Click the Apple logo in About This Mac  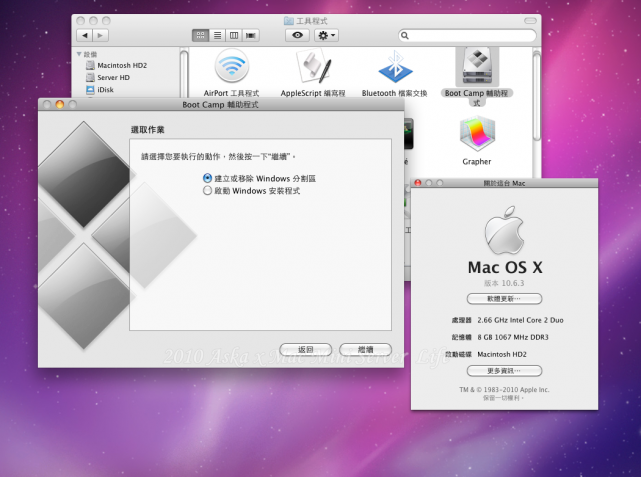[504, 230]
